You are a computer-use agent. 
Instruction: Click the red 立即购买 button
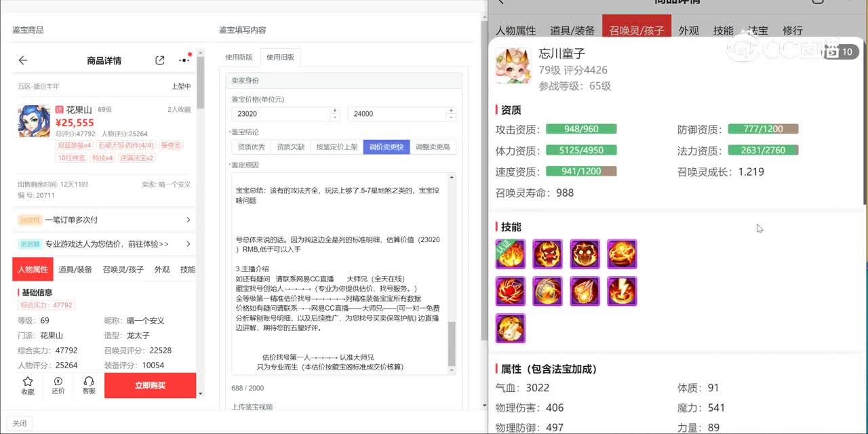click(x=150, y=385)
